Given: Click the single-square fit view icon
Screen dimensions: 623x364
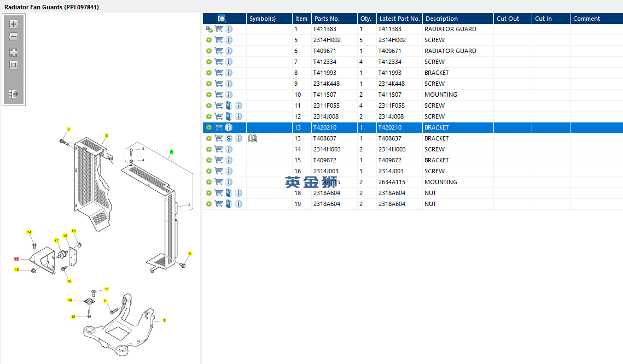Looking at the screenshot, I should click(14, 65).
